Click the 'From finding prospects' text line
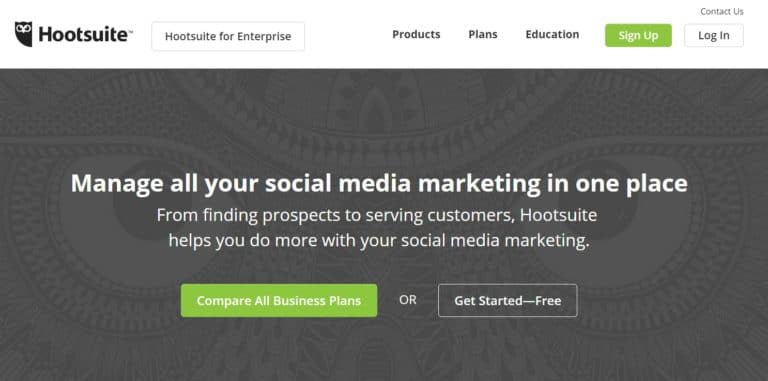This screenshot has height=381, width=768. (377, 215)
